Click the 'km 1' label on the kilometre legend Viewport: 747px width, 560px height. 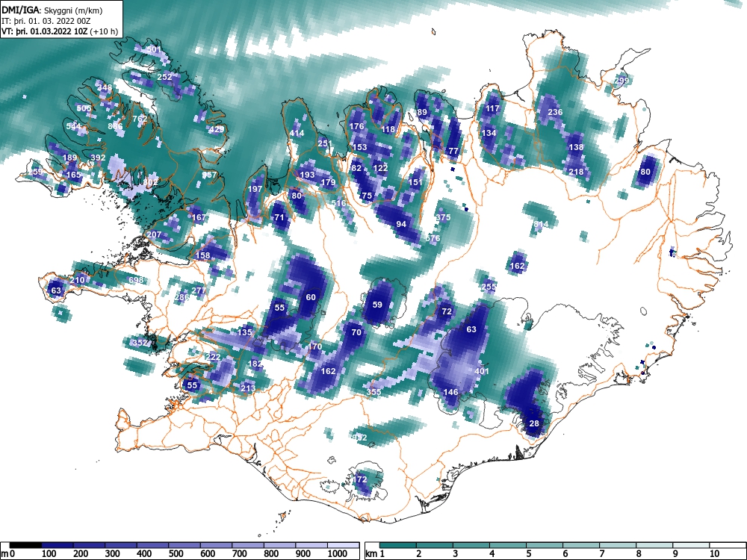click(375, 554)
